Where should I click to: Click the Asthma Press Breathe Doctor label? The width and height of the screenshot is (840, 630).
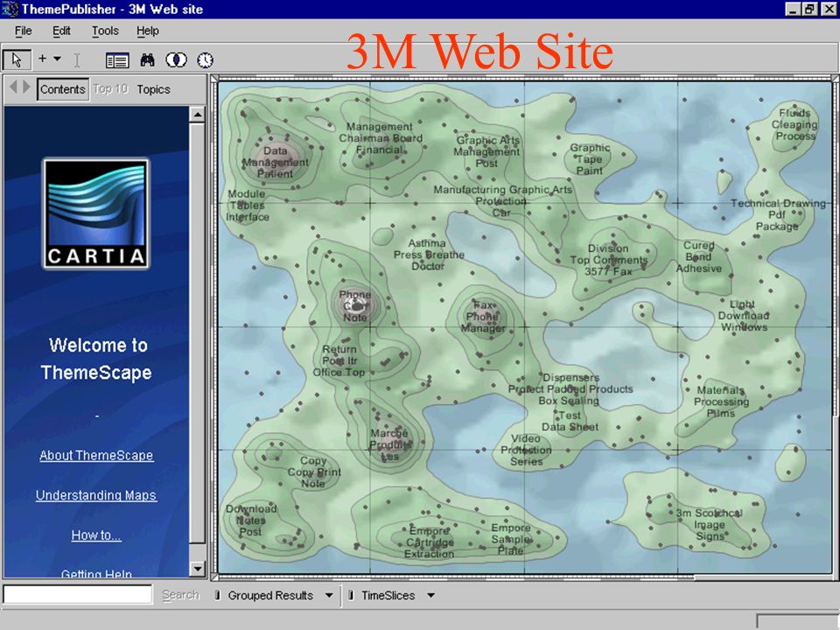[429, 255]
